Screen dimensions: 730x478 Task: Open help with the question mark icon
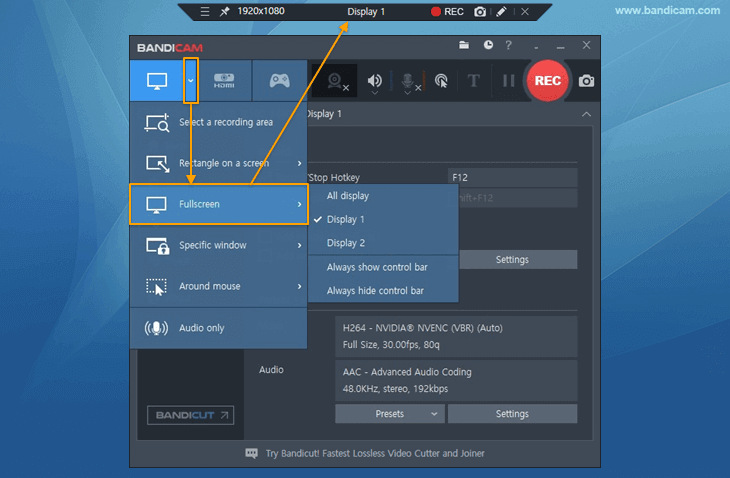point(508,45)
